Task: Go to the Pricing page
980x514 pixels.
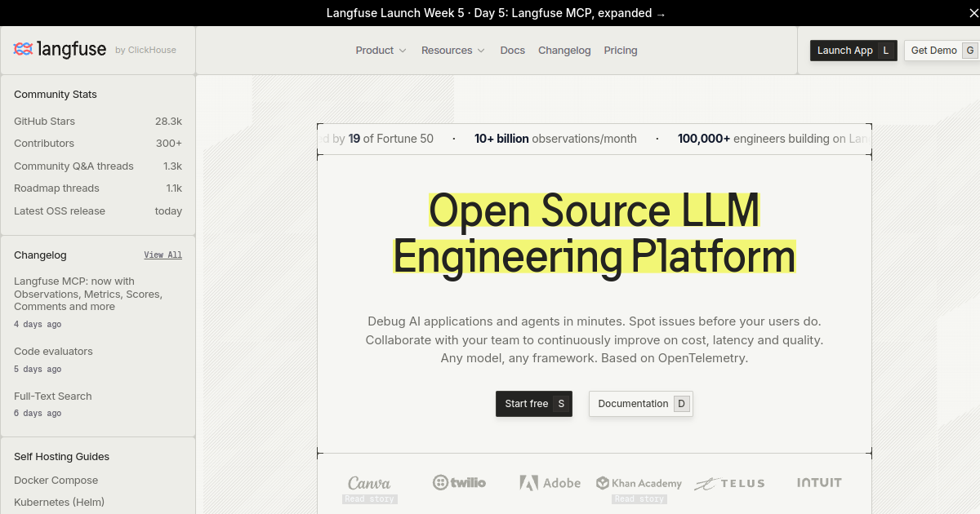Action: (x=621, y=51)
